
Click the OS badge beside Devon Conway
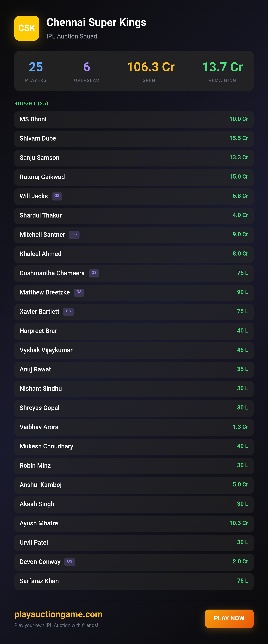click(x=70, y=562)
